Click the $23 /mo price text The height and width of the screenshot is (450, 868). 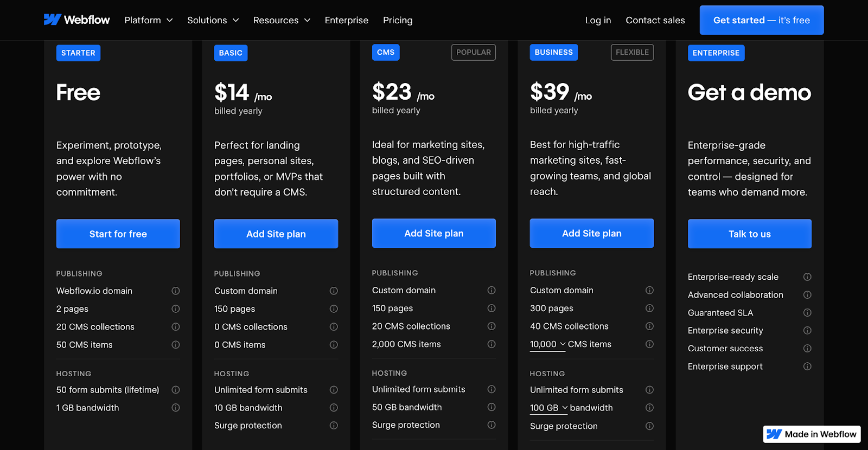point(404,92)
